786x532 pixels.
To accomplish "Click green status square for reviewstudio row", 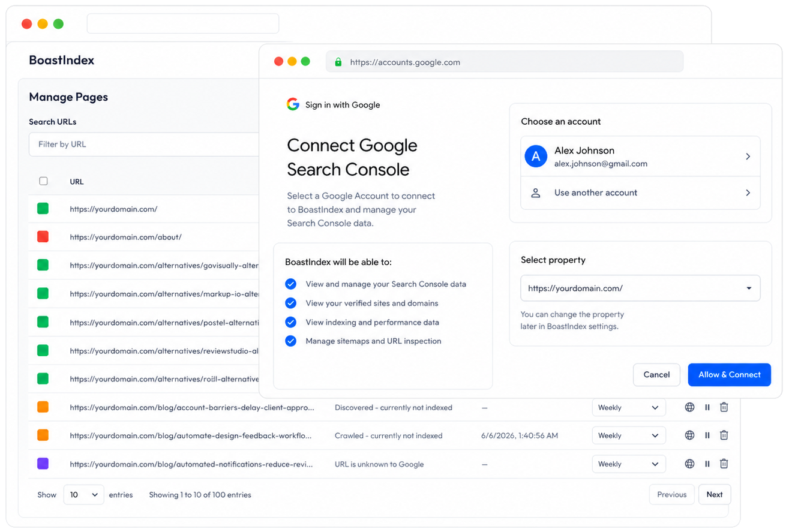I will [43, 350].
